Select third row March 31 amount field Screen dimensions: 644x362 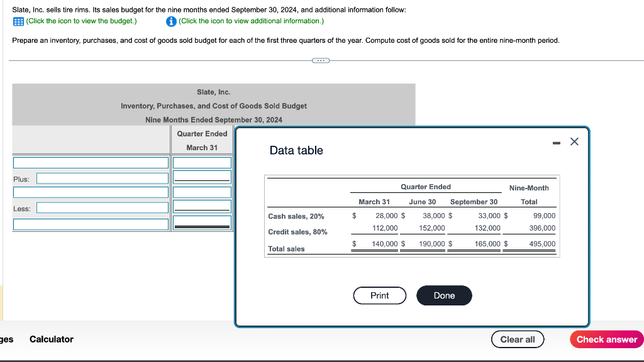(202, 192)
